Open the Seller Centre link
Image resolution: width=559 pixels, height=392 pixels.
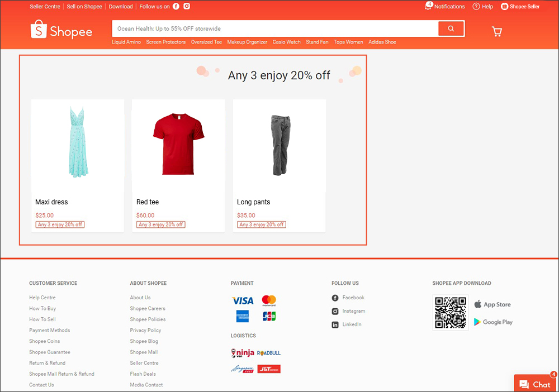click(x=45, y=6)
